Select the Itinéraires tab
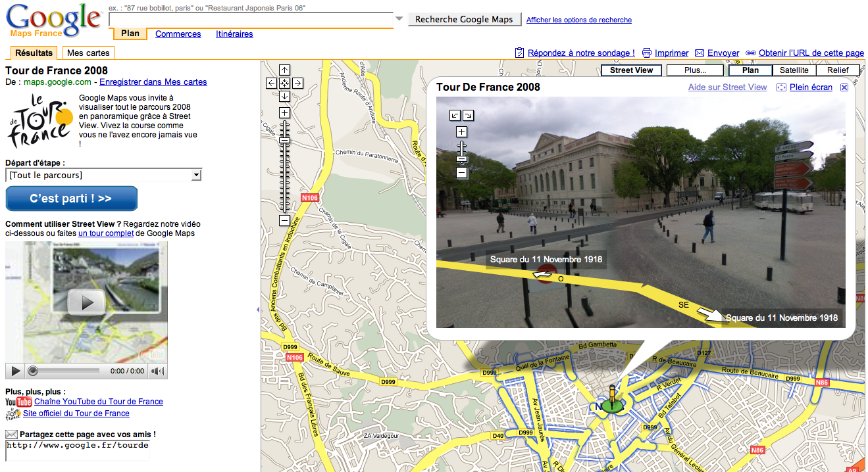868x472 pixels. pos(234,34)
